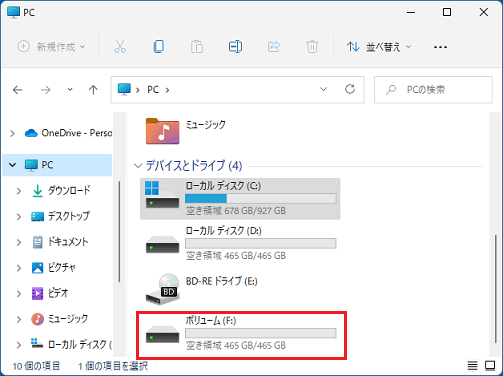Open ローカル ディスク in sidebar
This screenshot has height=376, width=503.
pyautogui.click(x=71, y=344)
